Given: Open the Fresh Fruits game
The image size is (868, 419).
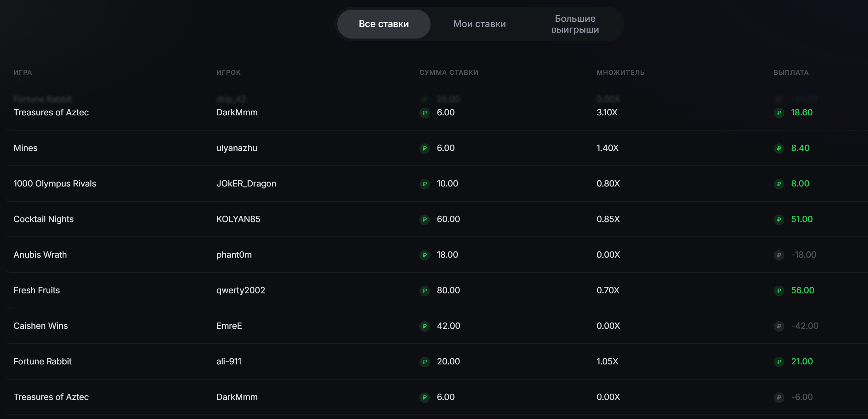Looking at the screenshot, I should (37, 290).
